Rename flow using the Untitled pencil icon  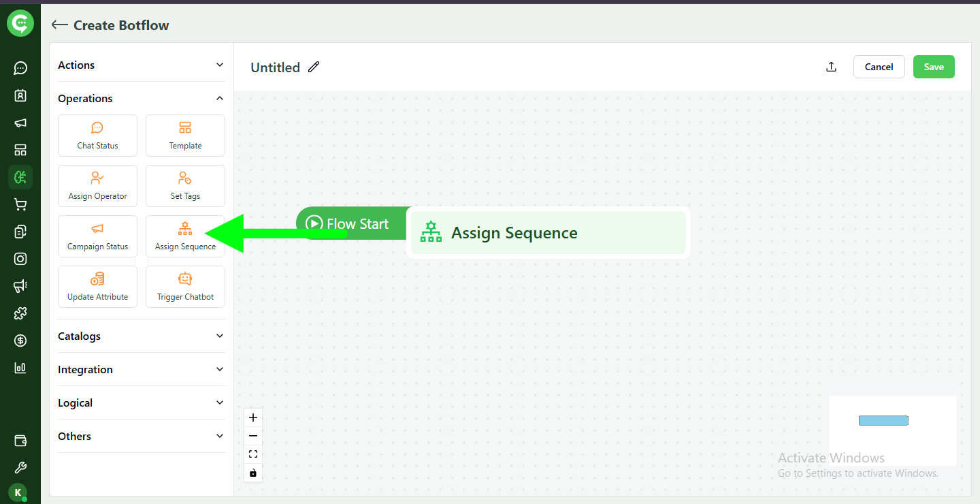pos(313,67)
